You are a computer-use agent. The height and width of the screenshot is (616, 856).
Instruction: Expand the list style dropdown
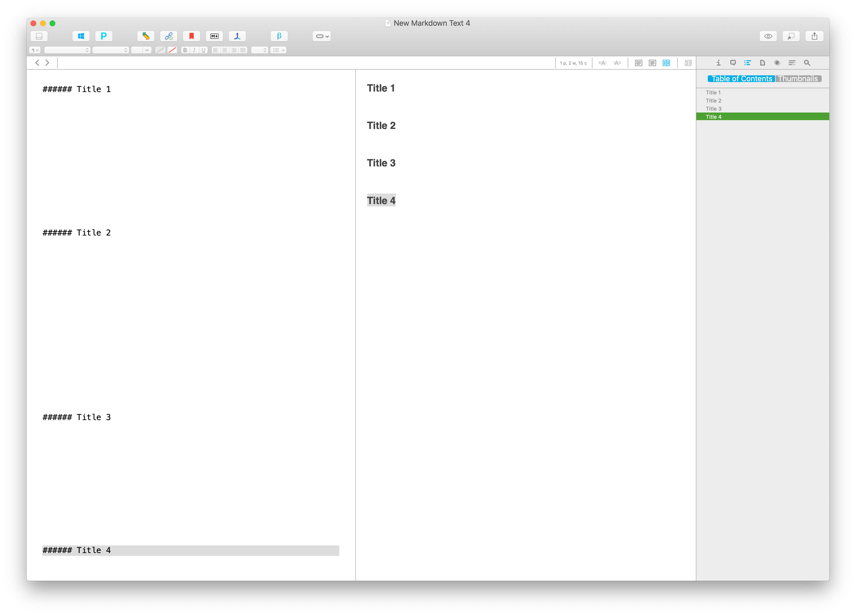click(x=279, y=50)
